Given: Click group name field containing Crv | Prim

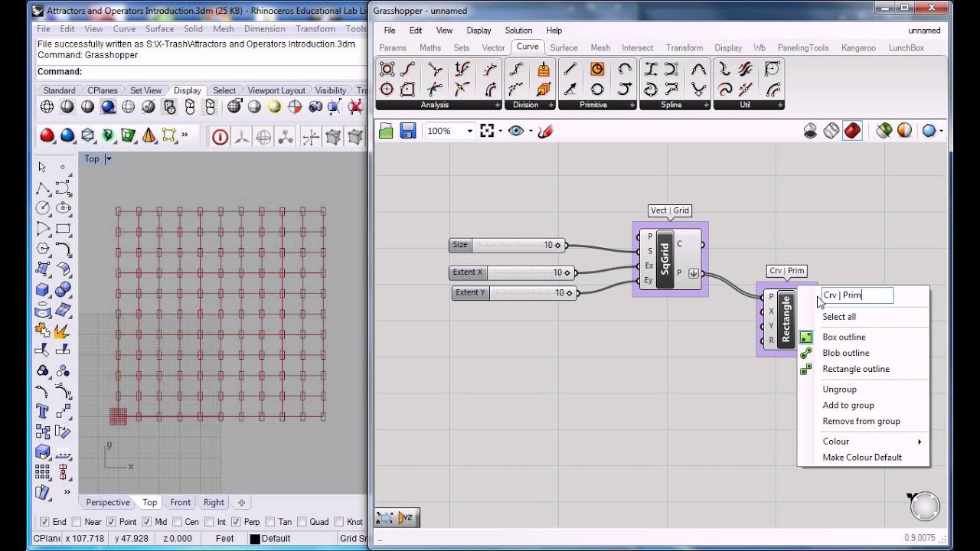Looking at the screenshot, I should [x=857, y=295].
